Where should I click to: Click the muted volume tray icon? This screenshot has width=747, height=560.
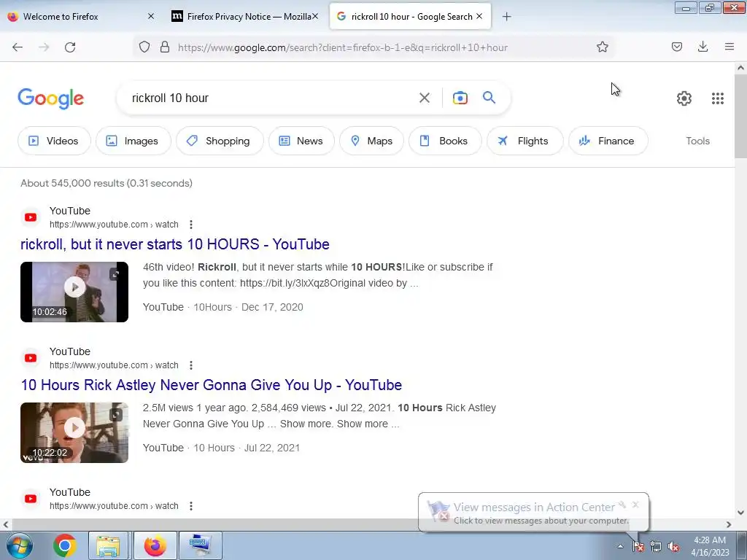[x=673, y=547]
